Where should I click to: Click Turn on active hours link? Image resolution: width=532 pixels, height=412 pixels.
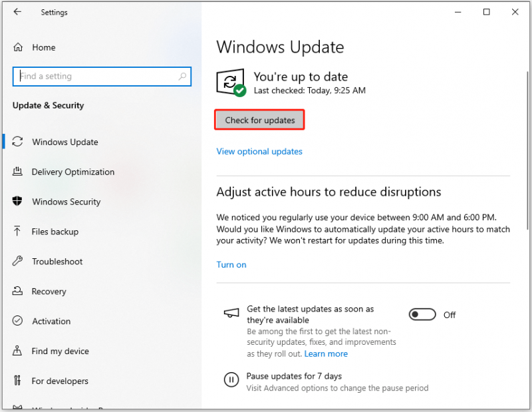click(231, 265)
